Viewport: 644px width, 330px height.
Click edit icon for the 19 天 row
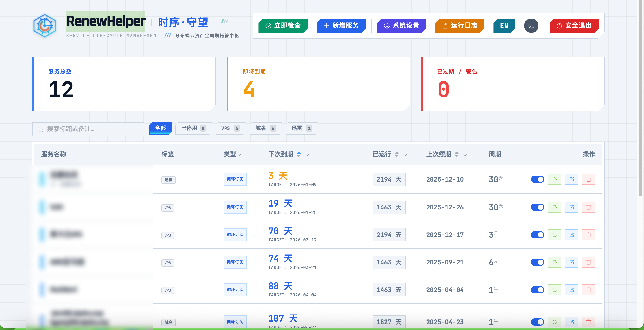571,207
